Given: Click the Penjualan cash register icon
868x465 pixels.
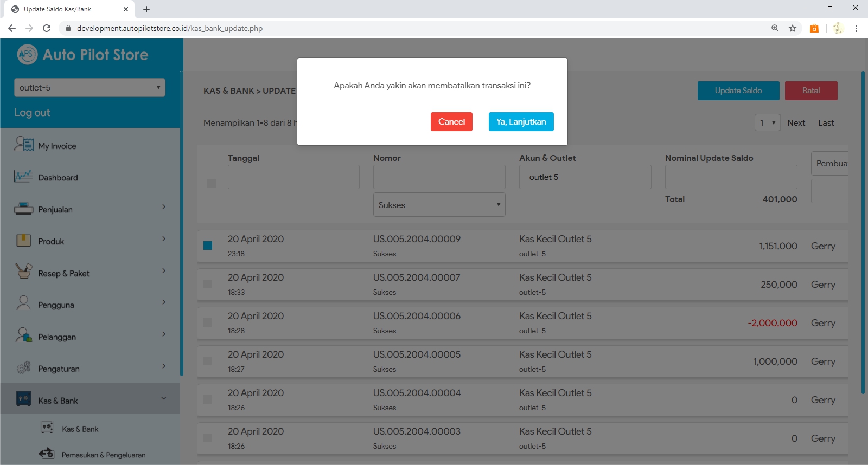Looking at the screenshot, I should coord(23,209).
